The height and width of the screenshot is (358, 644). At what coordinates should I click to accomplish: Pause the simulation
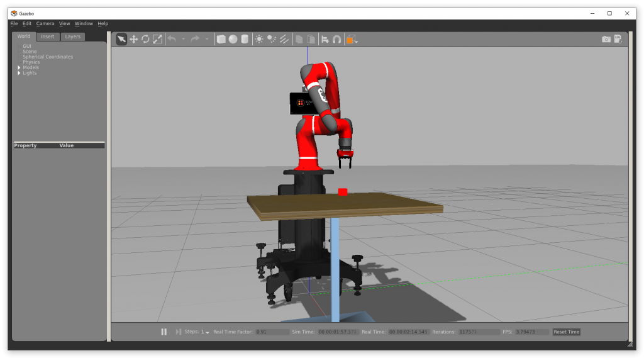(164, 332)
